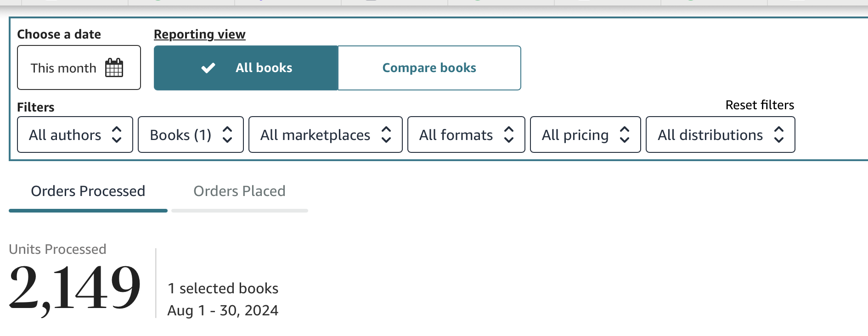Click the Books (1) chevron arrows icon

pos(227,135)
